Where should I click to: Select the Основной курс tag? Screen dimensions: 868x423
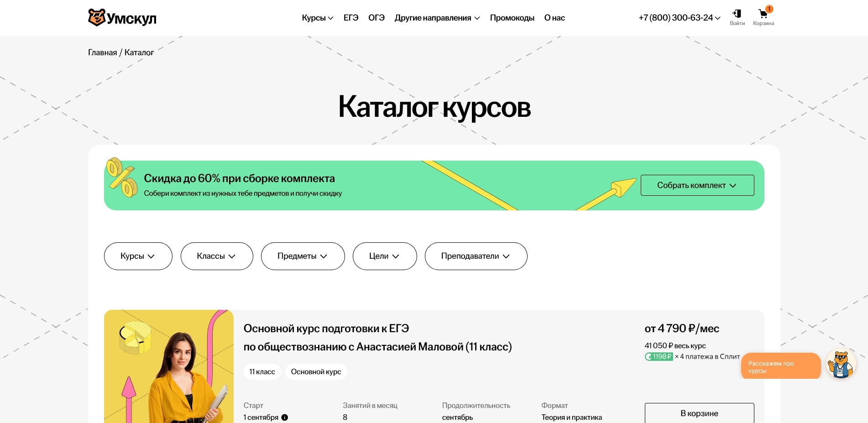pyautogui.click(x=316, y=371)
